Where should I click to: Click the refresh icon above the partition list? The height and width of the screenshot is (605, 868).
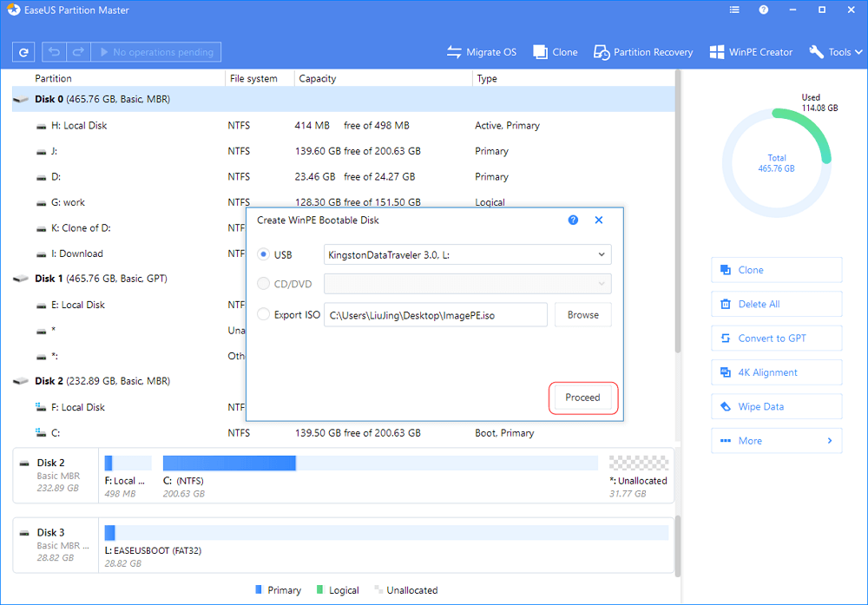pos(23,51)
